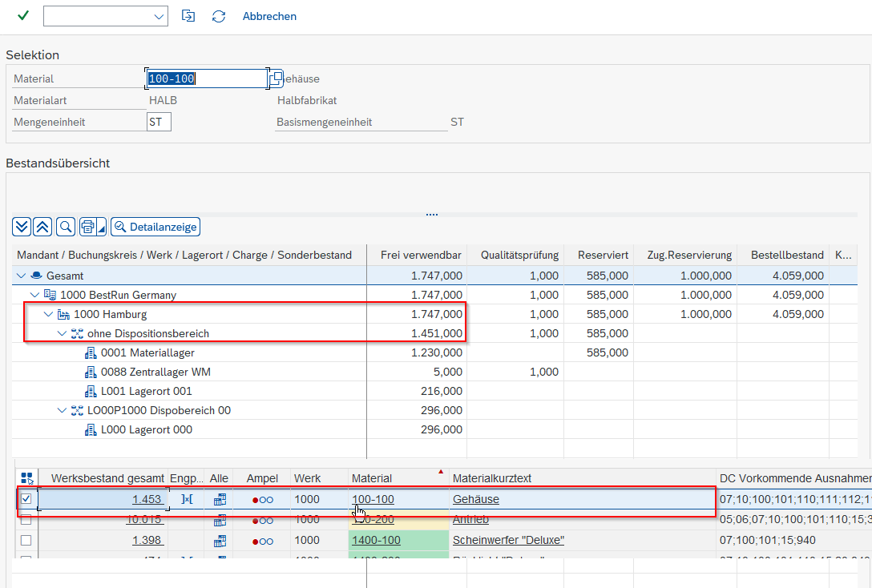The width and height of the screenshot is (872, 588).
Task: Open the Scheinwerfer "Deluxe" link
Action: pos(508,541)
